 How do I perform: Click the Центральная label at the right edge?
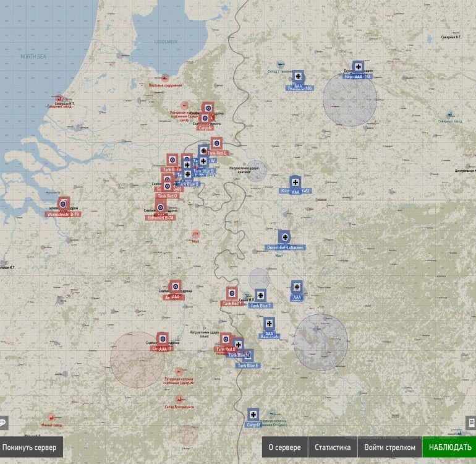coord(465,171)
